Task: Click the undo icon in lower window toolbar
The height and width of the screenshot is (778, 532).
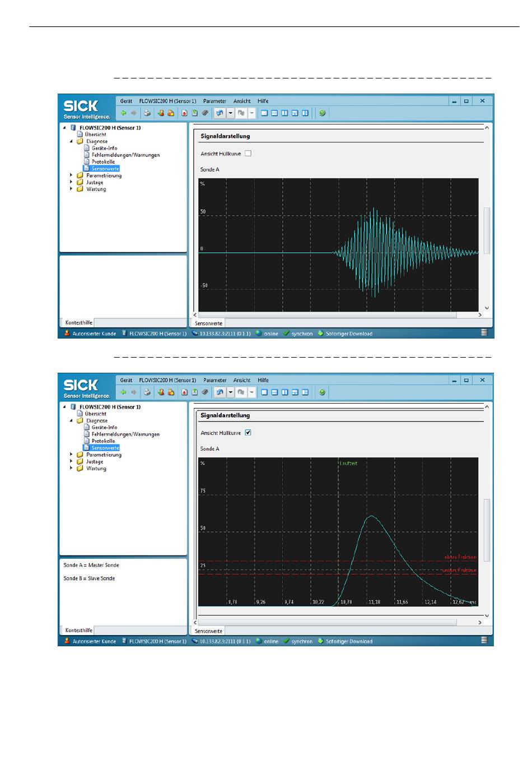Action: (x=220, y=392)
